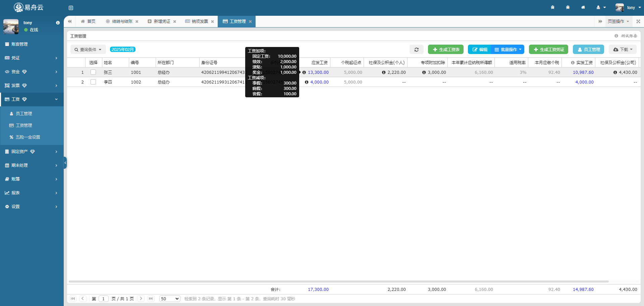Expand 固定资产 sidebar menu
Viewport: 644px width, 306px height.
32,152
